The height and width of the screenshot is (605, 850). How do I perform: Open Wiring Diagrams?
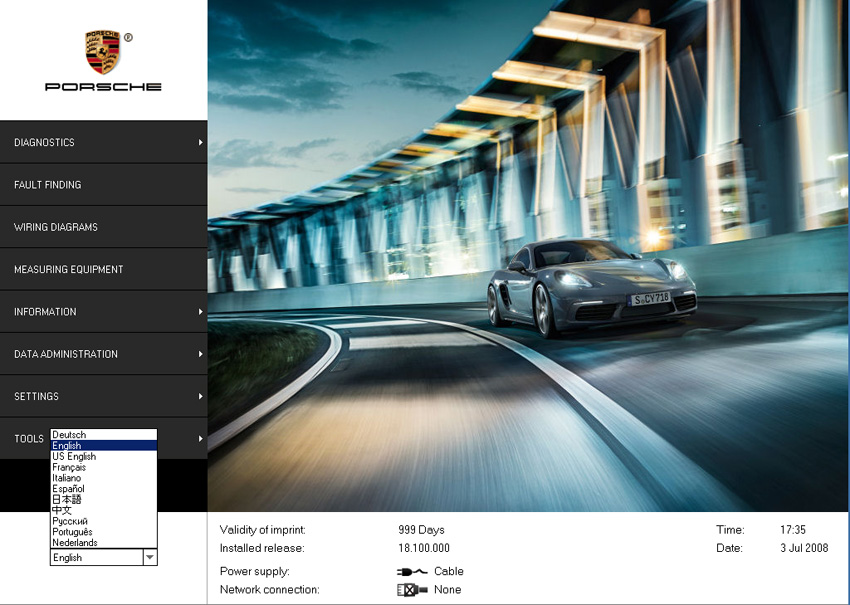pos(104,227)
